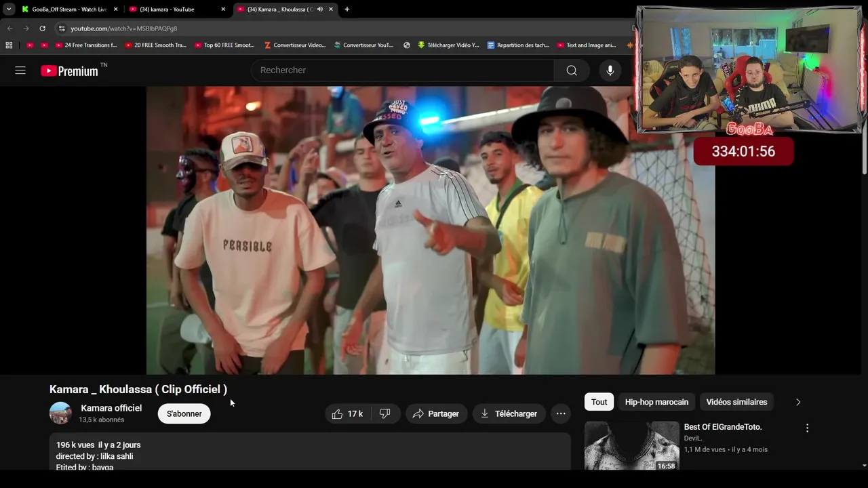Click video title Kamara _ Khoulassa text
Screen dimensions: 868x488
click(x=138, y=389)
